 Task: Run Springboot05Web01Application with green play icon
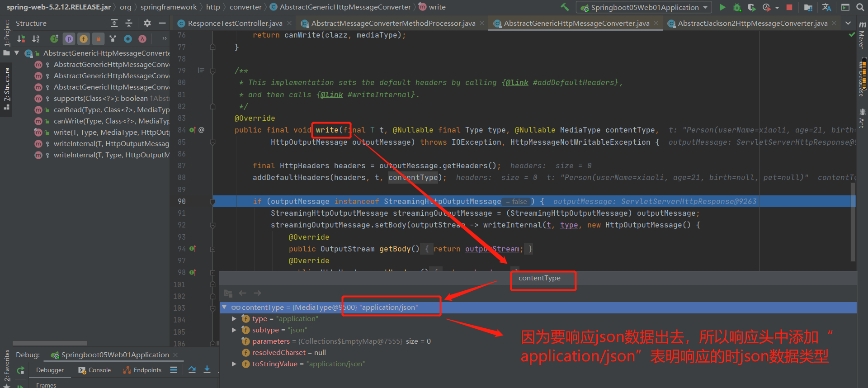click(x=722, y=7)
